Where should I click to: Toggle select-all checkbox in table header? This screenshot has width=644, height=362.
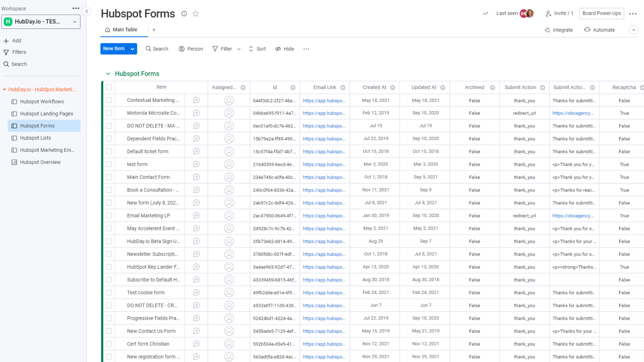click(109, 87)
